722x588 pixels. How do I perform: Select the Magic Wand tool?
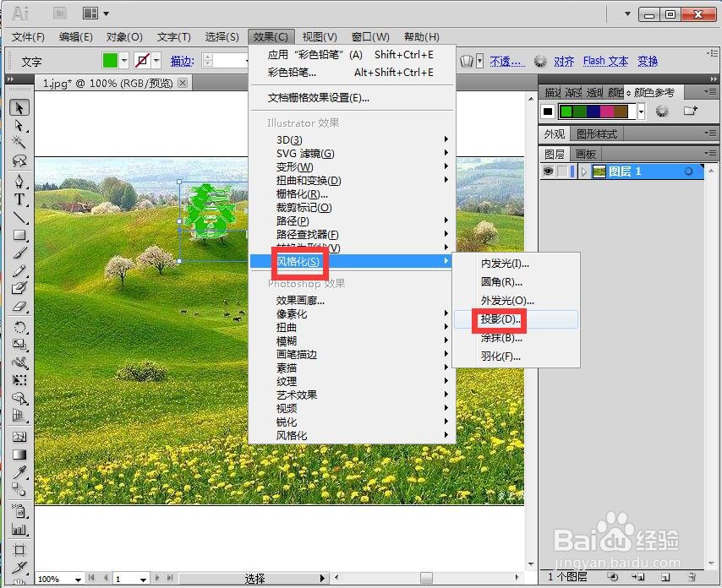click(x=19, y=143)
